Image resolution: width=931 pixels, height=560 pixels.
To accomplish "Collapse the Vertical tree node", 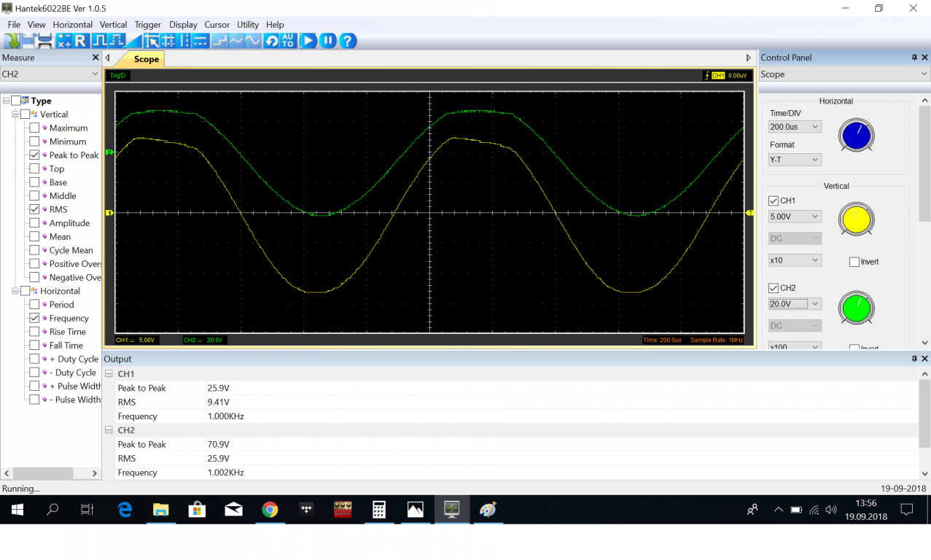I will pos(15,114).
